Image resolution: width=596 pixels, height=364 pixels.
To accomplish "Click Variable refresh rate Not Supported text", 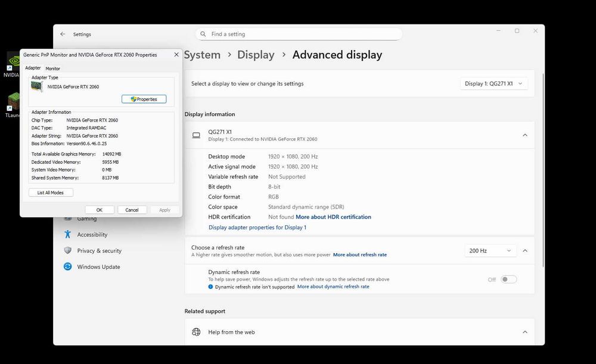I will click(x=287, y=177).
